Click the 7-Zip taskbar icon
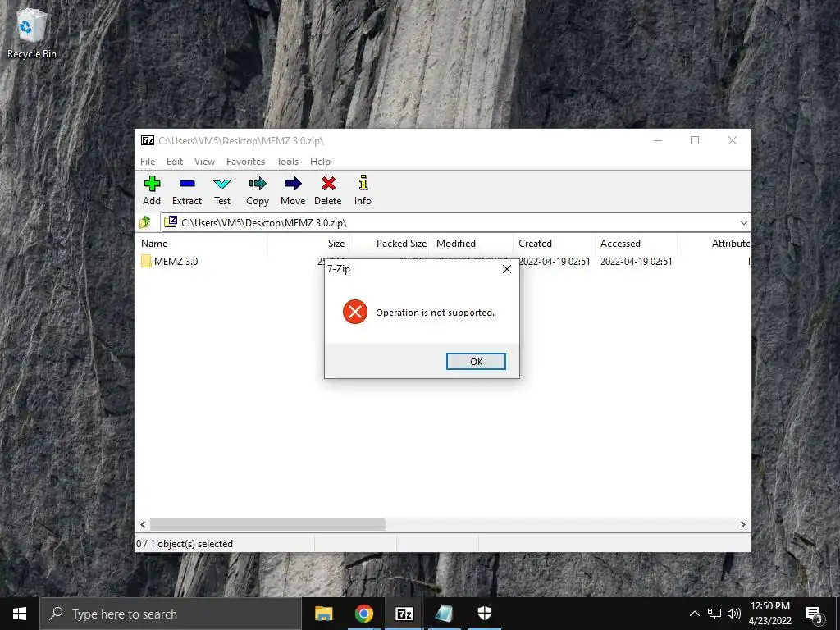The width and height of the screenshot is (840, 630). point(404,614)
